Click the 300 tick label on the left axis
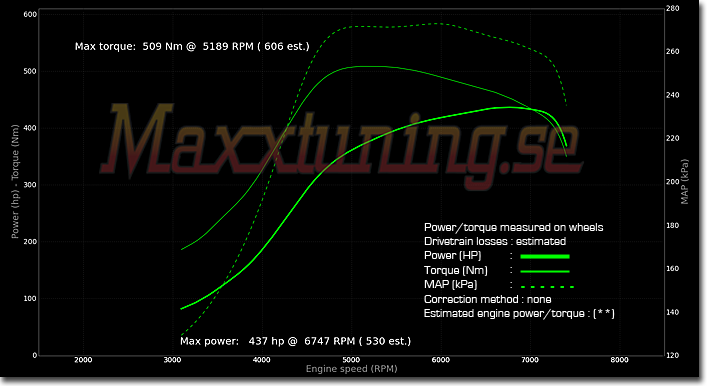The image size is (708, 386). (30, 185)
